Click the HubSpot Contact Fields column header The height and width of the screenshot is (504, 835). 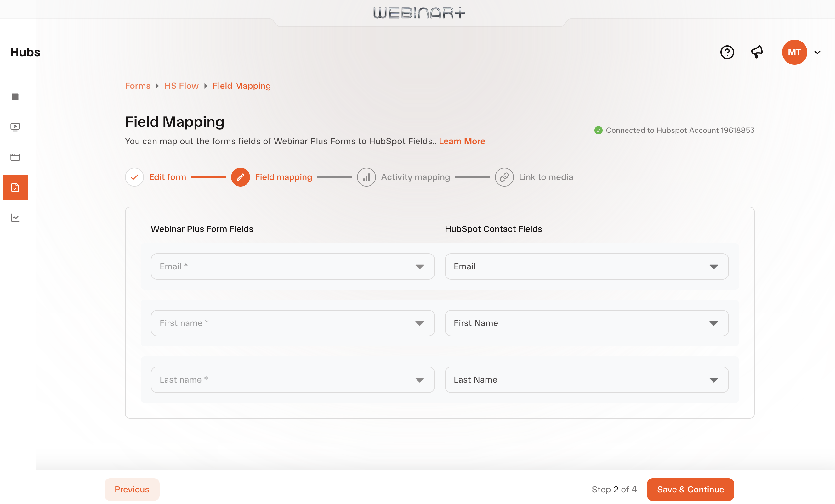pyautogui.click(x=493, y=229)
